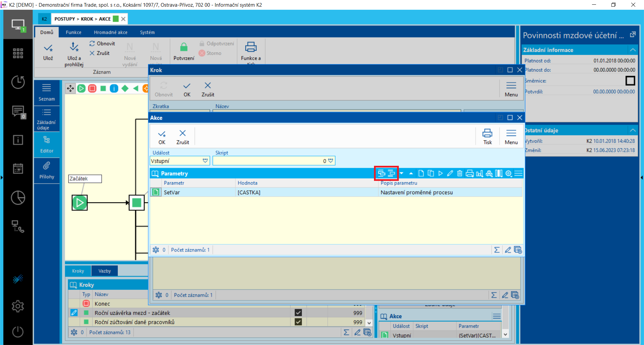Open the pie chart icon in left sidebar
The height and width of the screenshot is (345, 644).
pos(18,198)
